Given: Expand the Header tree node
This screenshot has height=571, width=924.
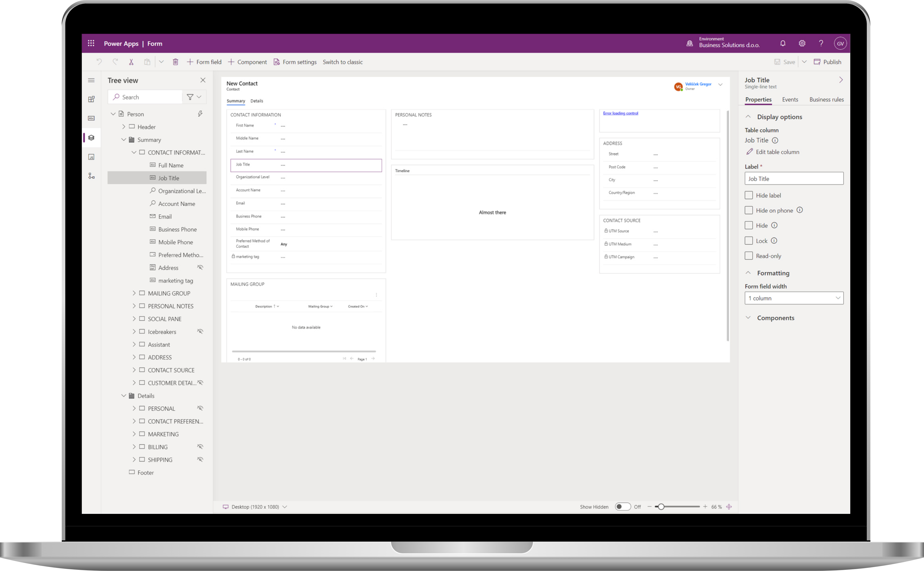Looking at the screenshot, I should 124,126.
